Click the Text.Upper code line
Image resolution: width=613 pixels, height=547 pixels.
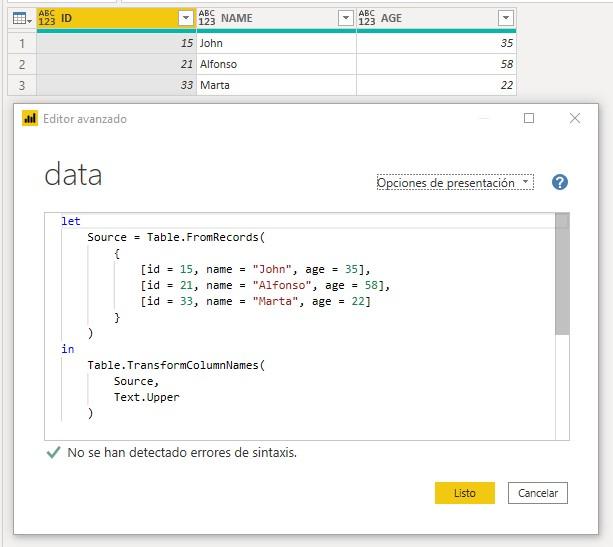coord(147,397)
